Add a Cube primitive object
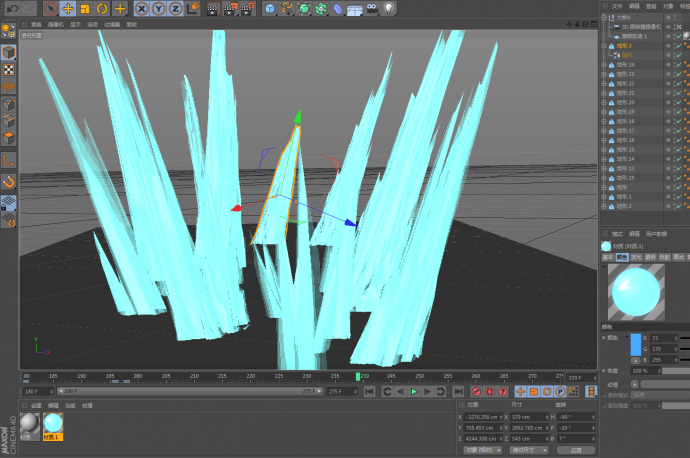Image resolution: width=690 pixels, height=458 pixels. point(270,8)
